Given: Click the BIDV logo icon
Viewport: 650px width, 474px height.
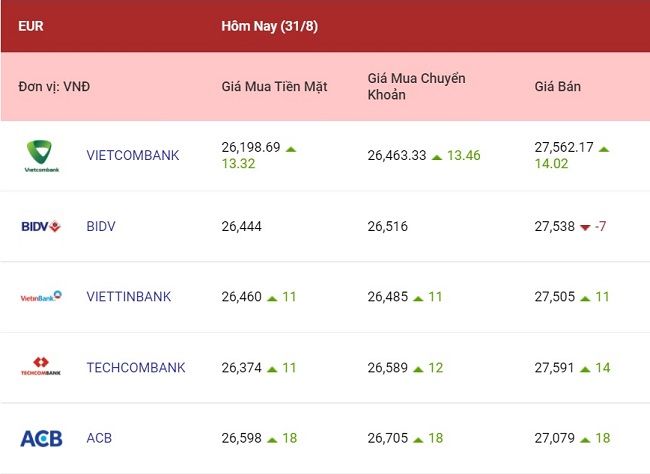Looking at the screenshot, I should point(41,226).
